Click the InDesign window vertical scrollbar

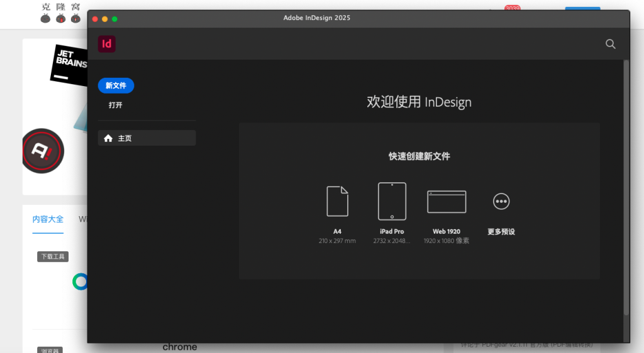click(626, 188)
